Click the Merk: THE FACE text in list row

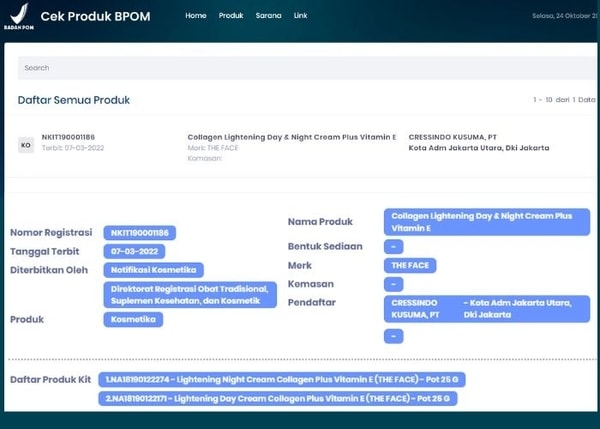pyautogui.click(x=213, y=148)
